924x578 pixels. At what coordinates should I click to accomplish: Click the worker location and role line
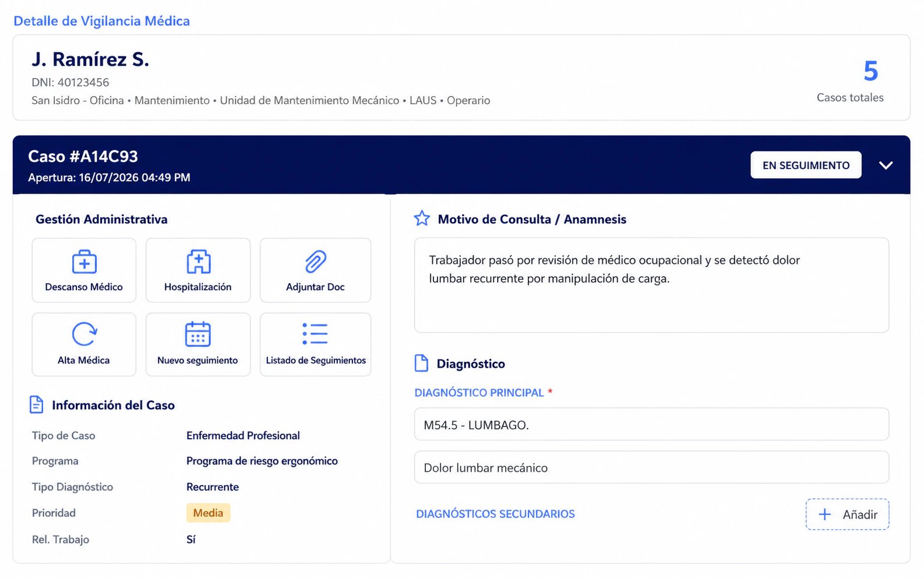pos(261,100)
